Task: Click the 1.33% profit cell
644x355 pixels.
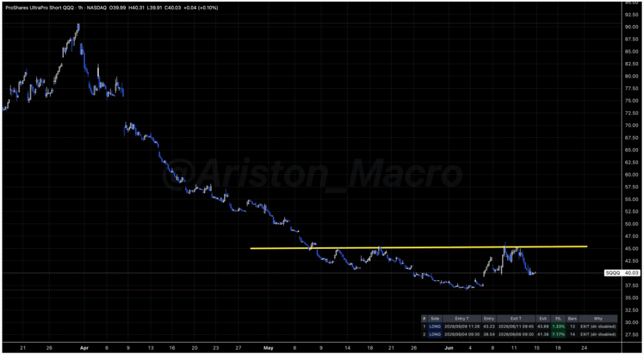Action: point(558,326)
